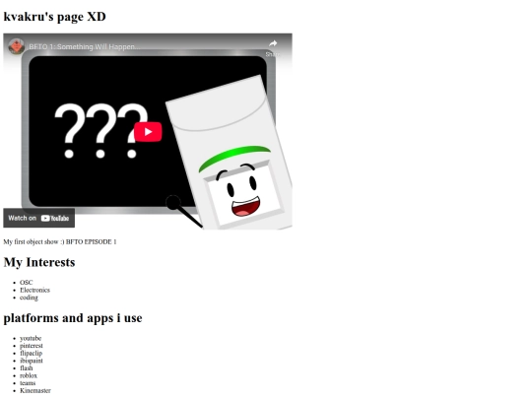This screenshot has width=532, height=399.
Task: Select the 'Kinemaster' list item
Action: click(35, 390)
